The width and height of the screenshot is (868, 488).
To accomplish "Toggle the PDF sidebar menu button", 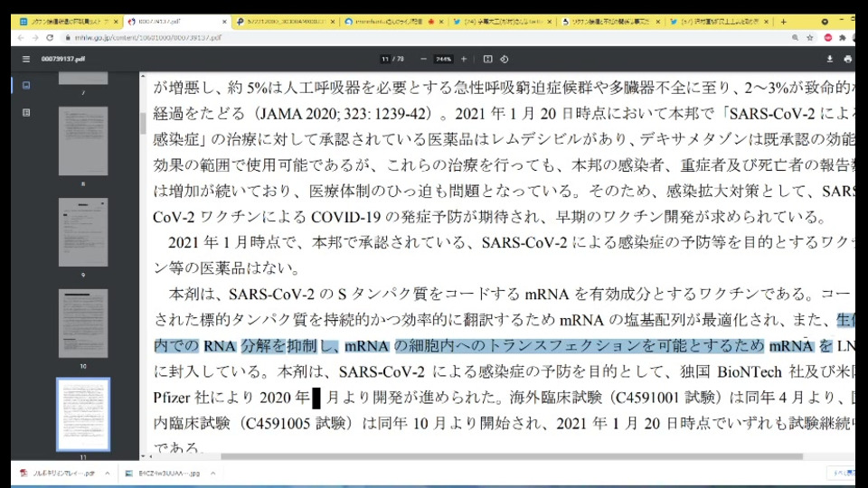I will 26,59.
